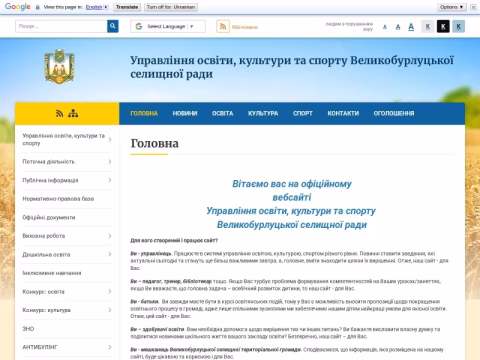Image resolution: width=480 pixels, height=360 pixels.
Task: Expand the Дошкільна освіта submenu
Action: 110,254
